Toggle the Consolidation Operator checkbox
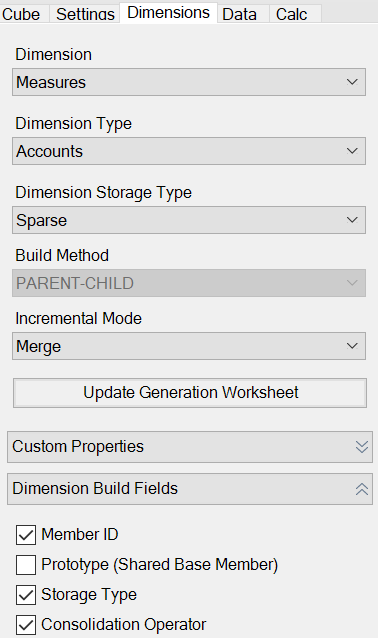378x638 pixels. 26,625
